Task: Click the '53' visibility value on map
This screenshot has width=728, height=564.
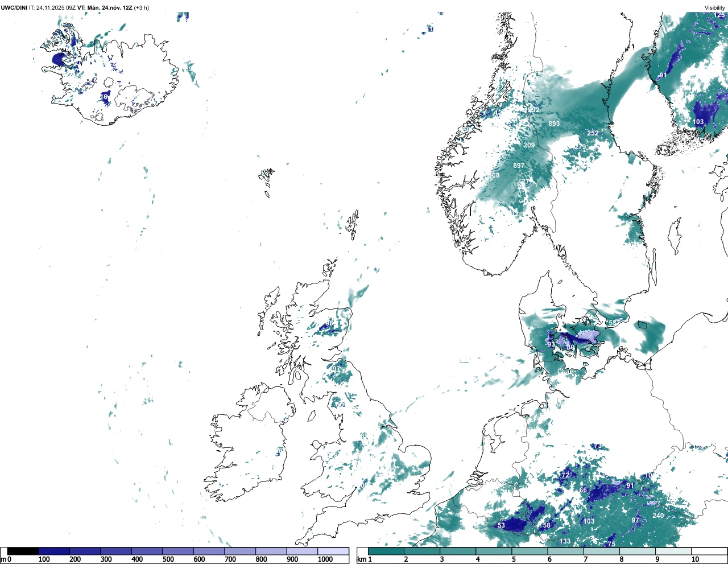Action: [501, 525]
